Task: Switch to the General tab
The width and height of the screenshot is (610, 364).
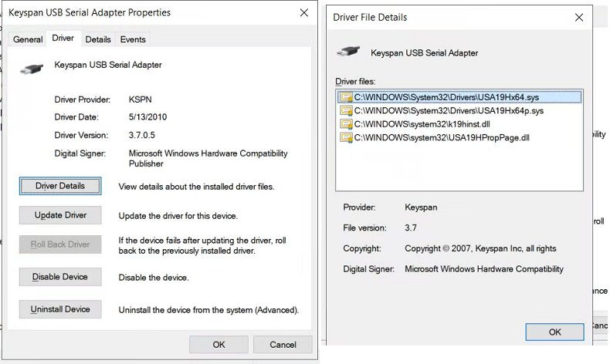Action: pos(28,39)
